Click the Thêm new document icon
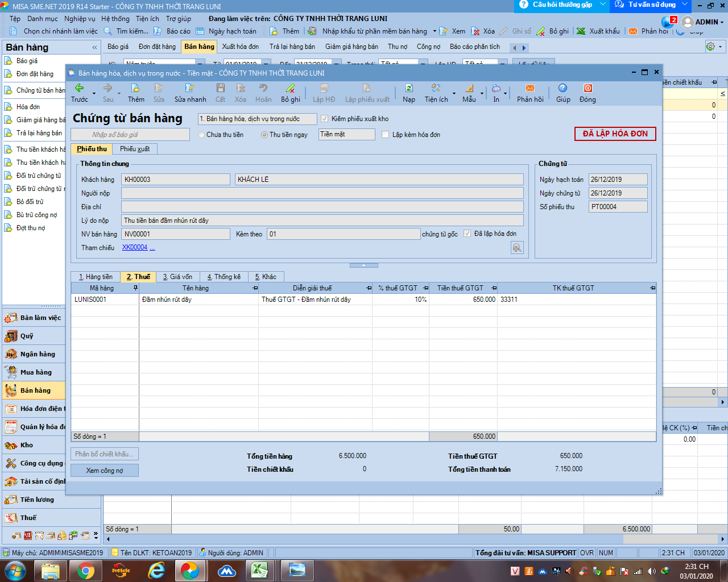Screen dimensions: 728x582 [x=135, y=89]
